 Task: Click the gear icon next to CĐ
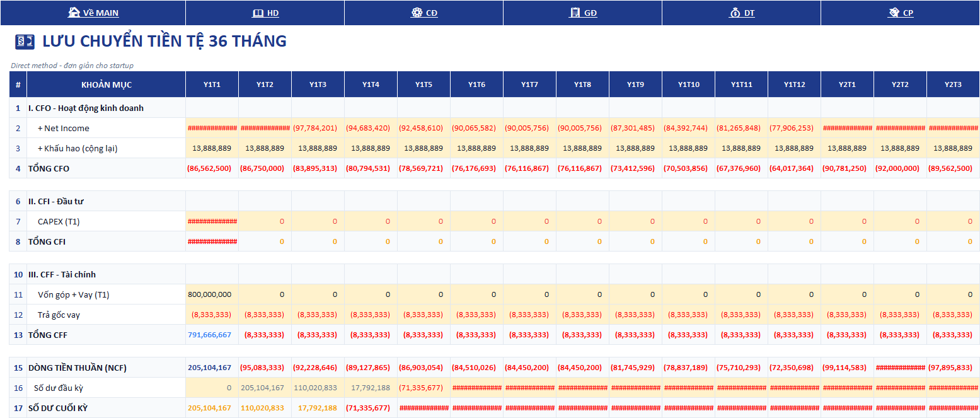coord(417,13)
